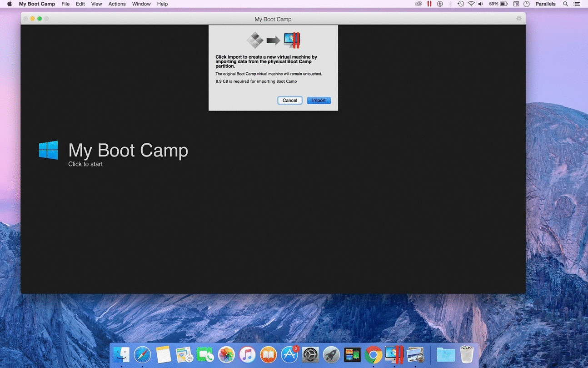Open Spotlight search magnifier
588x368 pixels.
[x=566, y=4]
